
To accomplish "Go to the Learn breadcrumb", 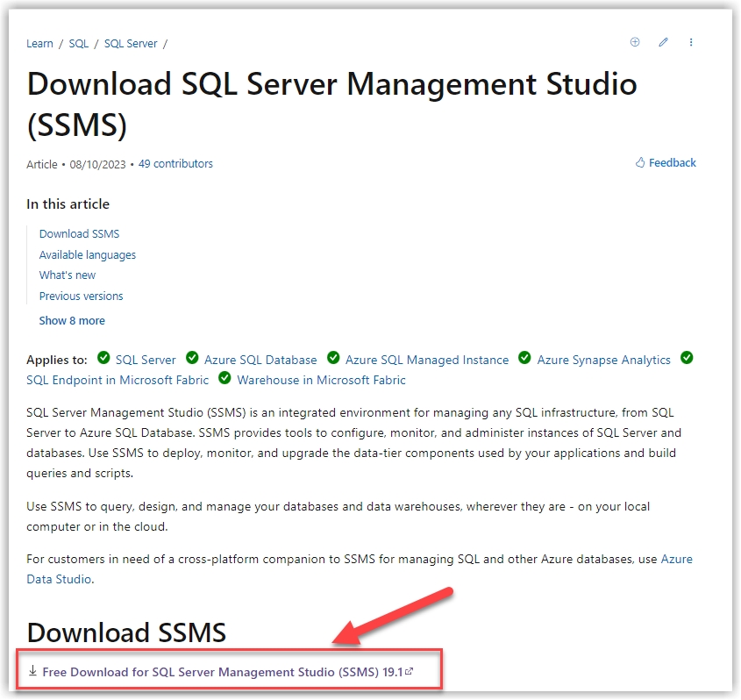I will coord(39,44).
